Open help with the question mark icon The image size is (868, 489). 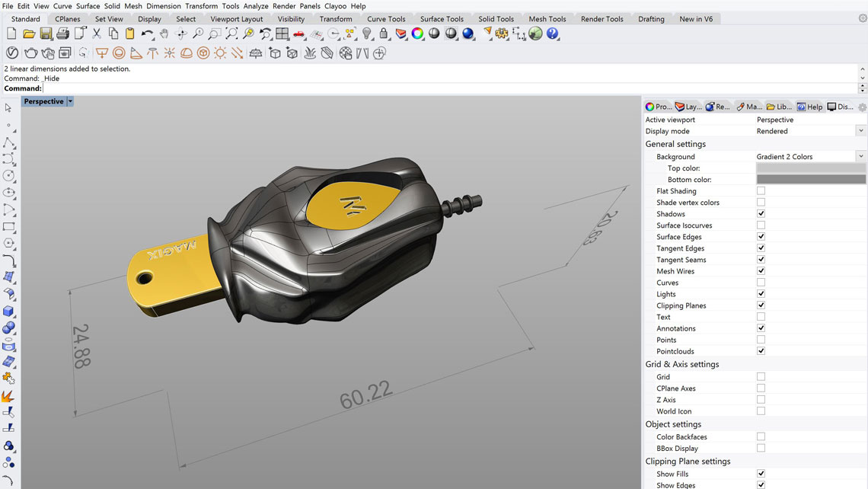tap(552, 34)
